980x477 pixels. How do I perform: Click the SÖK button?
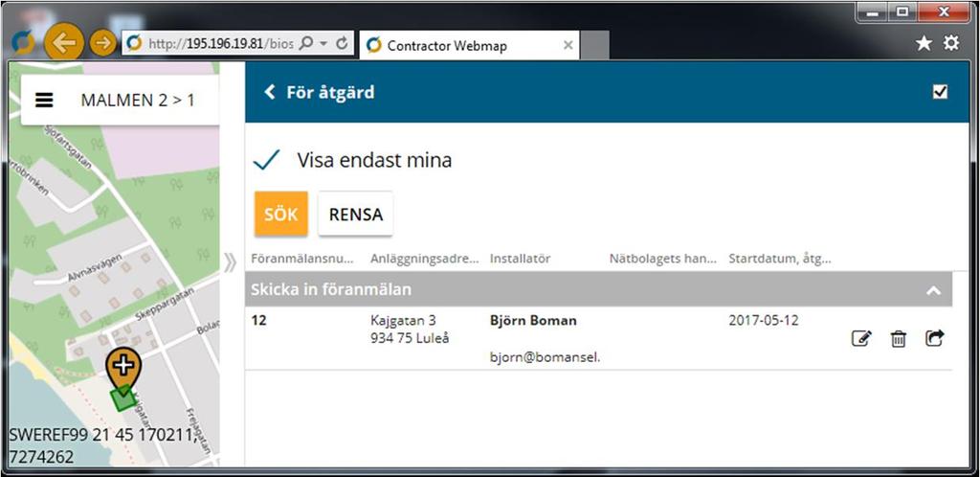(281, 214)
